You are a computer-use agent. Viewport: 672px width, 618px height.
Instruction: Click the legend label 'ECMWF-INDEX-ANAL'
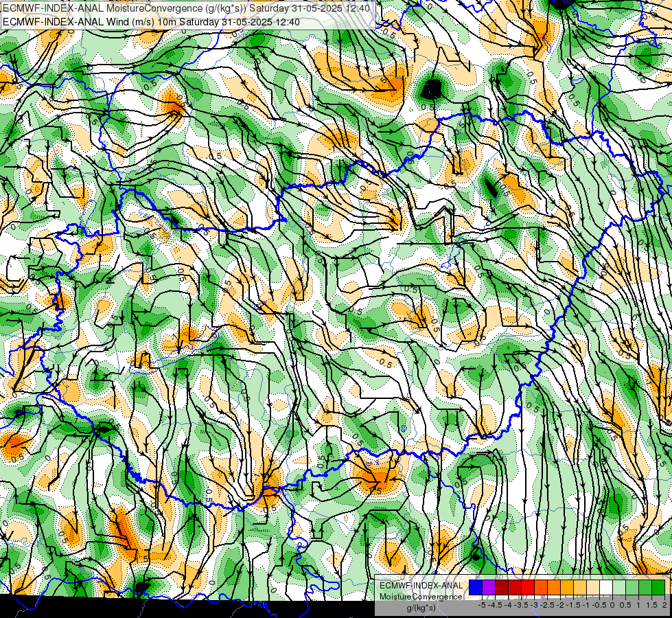point(421,586)
